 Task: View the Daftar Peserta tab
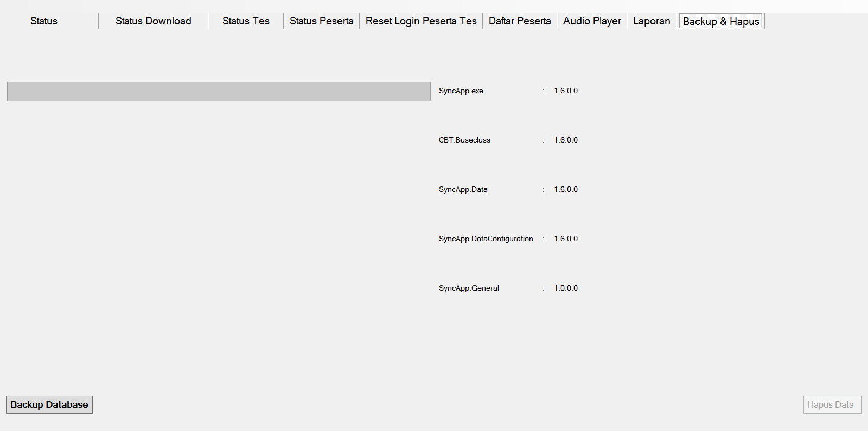(519, 21)
